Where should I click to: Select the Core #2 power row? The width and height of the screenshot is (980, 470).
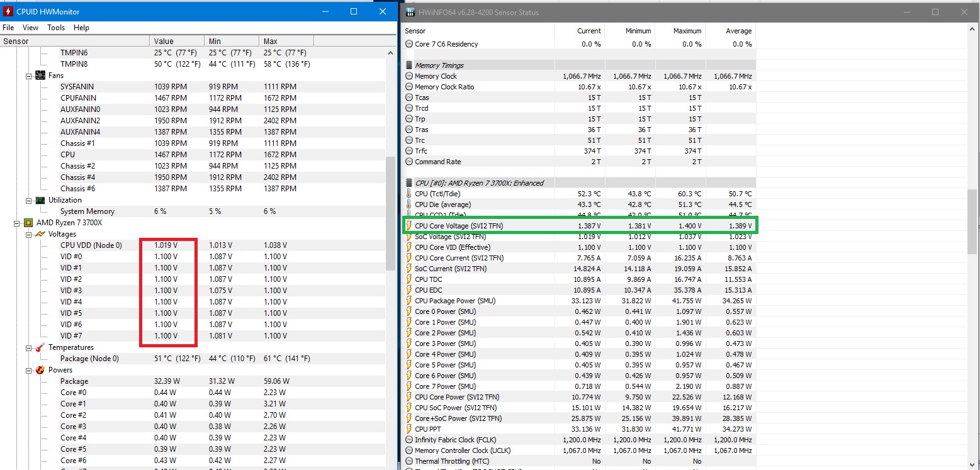point(193,415)
